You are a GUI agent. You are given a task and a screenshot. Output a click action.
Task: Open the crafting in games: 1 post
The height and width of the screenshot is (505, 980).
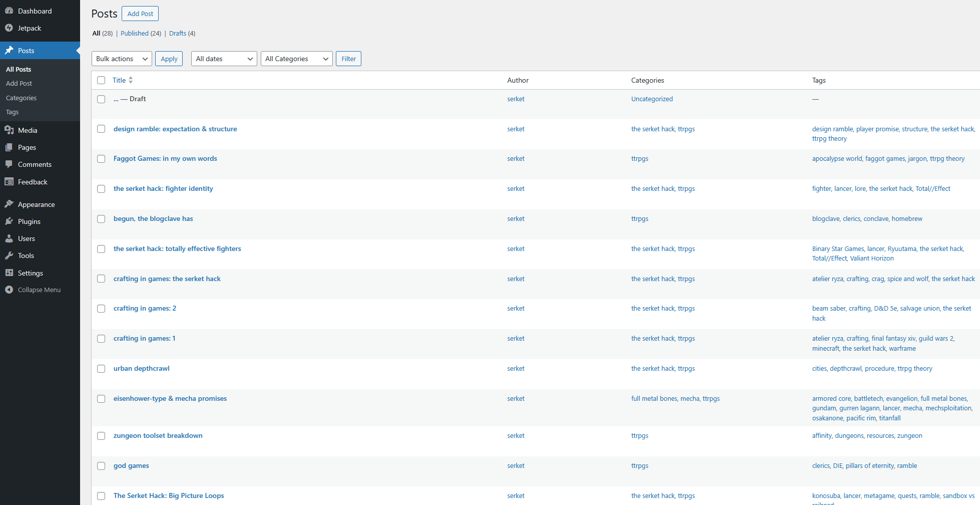point(145,338)
